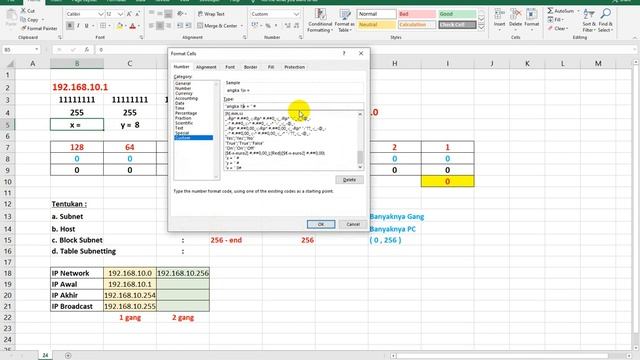Toggle Underline formatting

pos(86,26)
